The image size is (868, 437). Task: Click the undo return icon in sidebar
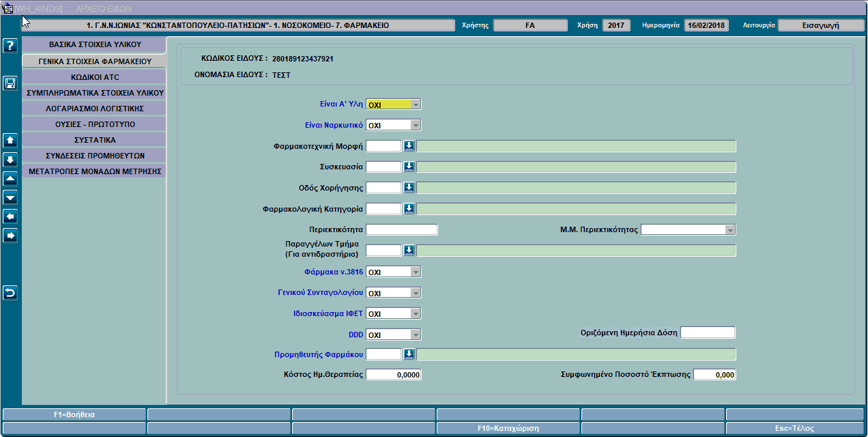point(10,293)
